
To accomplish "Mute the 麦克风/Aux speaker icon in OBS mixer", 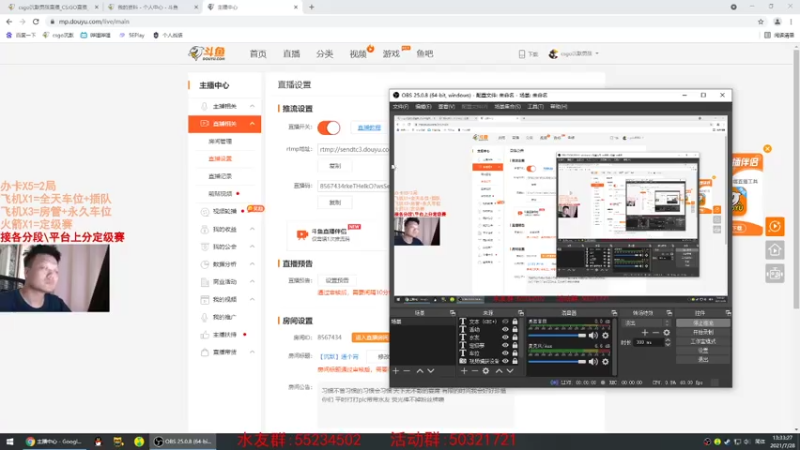I will (x=593, y=361).
